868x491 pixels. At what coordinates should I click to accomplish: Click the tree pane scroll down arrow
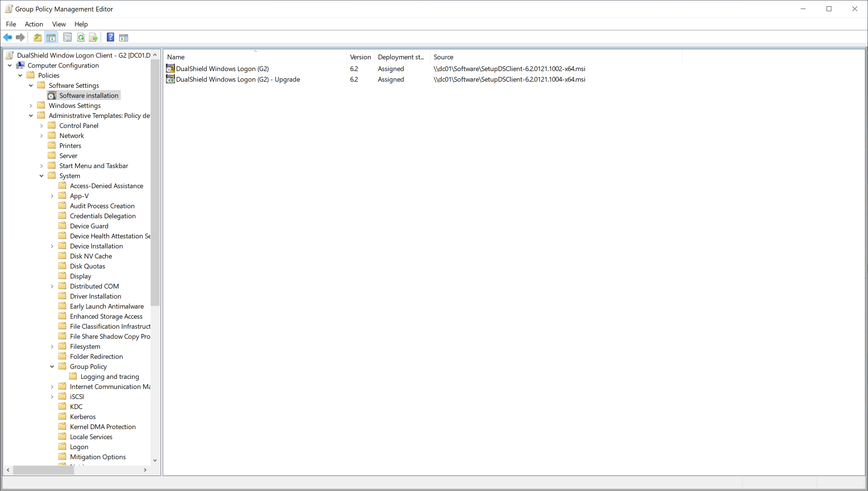pos(155,460)
